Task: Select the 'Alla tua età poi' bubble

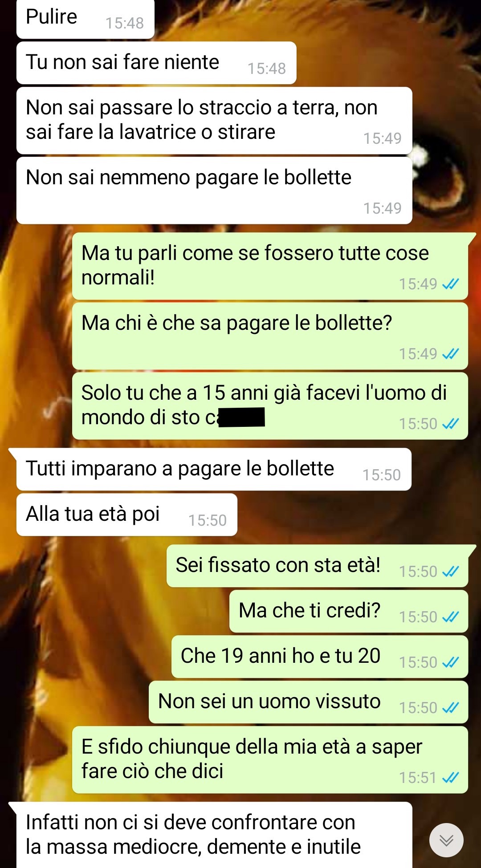Action: [x=127, y=515]
